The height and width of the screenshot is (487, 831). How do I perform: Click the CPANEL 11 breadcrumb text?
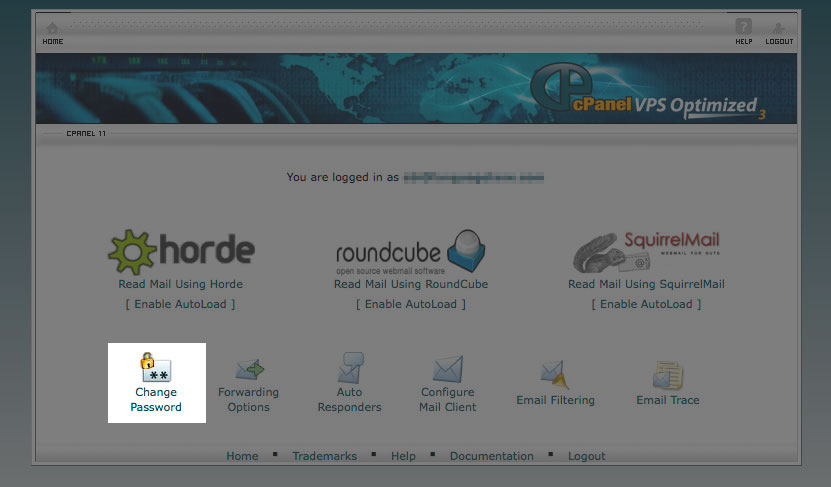pos(86,134)
